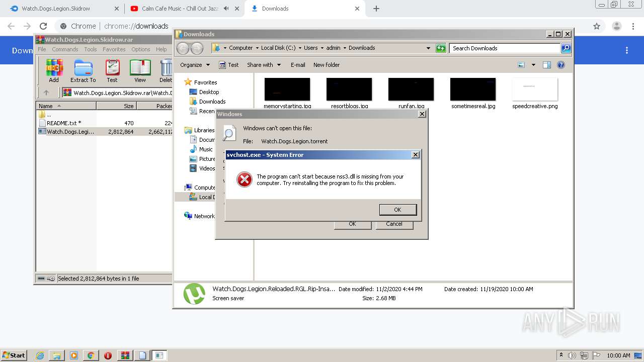
Task: Expand the Users breadcrumb arrow
Action: (322, 48)
